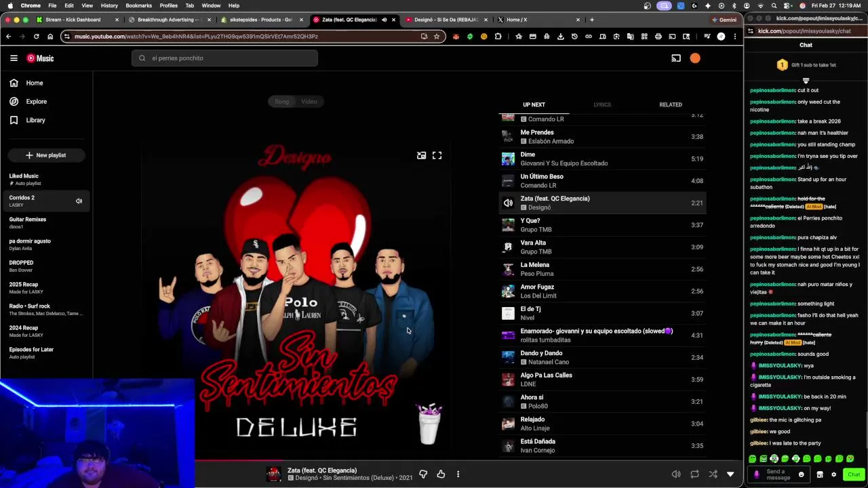Open the orange account avatar menu
This screenshot has height=488, width=868.
695,58
